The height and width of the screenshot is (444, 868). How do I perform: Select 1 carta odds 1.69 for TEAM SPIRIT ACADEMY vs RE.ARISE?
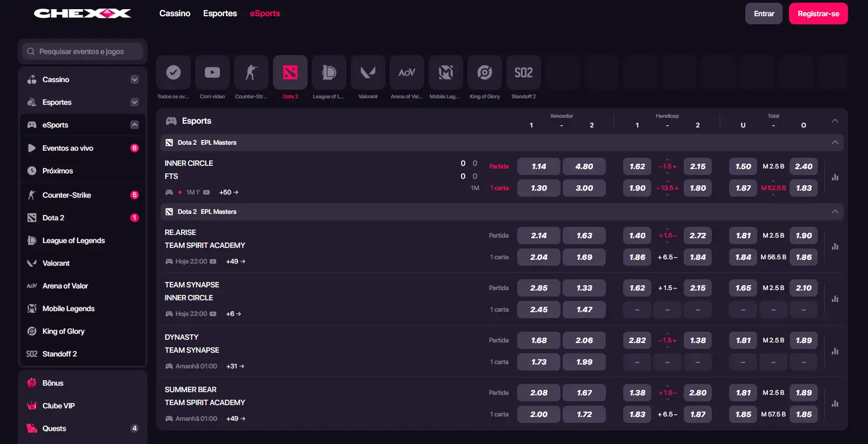[584, 257]
